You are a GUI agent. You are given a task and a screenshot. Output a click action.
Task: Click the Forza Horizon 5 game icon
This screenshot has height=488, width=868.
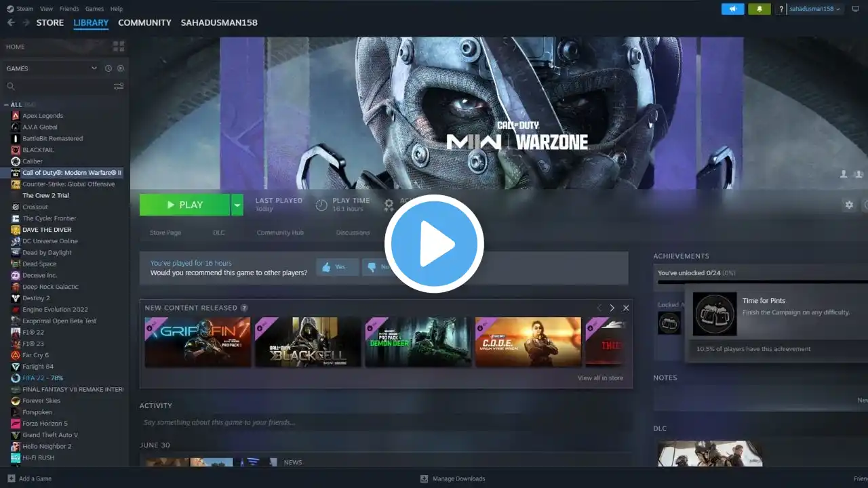point(16,424)
